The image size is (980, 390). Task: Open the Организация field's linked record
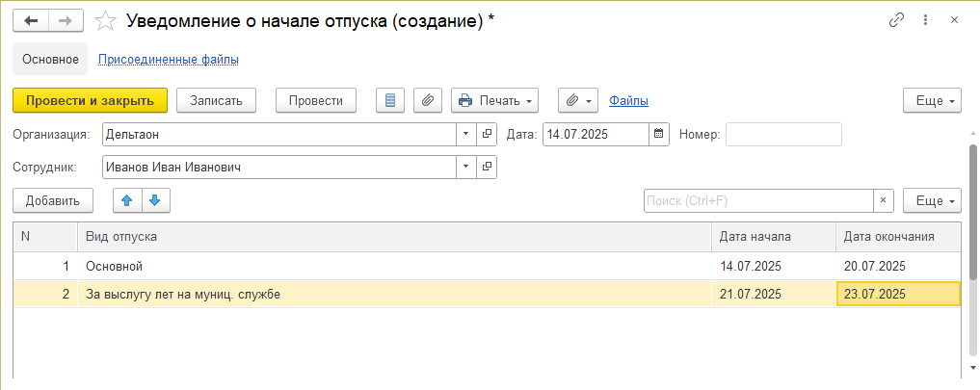pos(488,134)
